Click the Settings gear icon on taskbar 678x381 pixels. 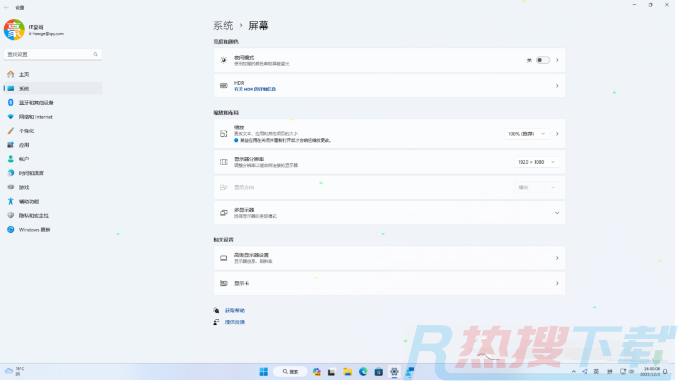394,372
